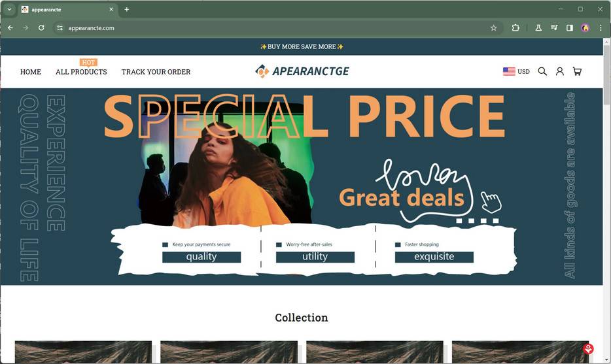Open the shopping cart icon

point(577,71)
